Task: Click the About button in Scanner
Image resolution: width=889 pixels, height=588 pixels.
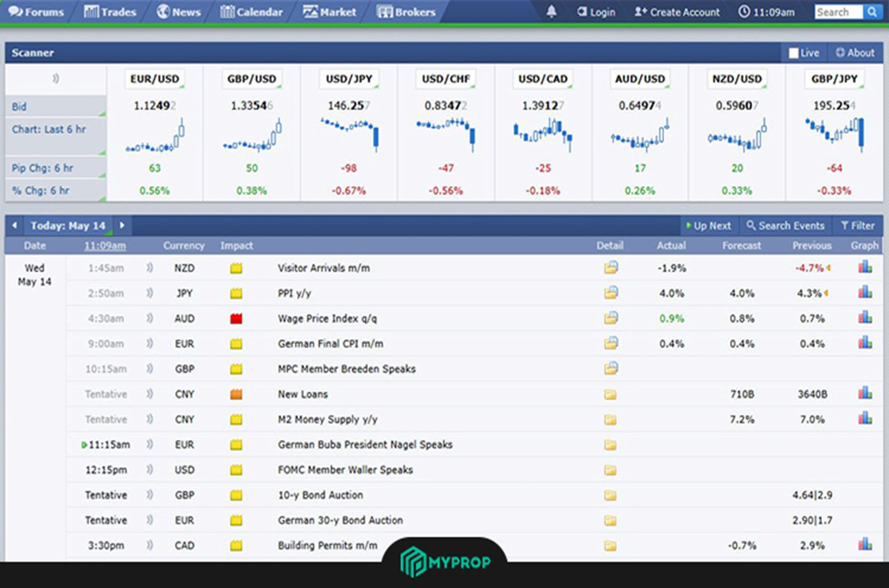Action: pyautogui.click(x=855, y=53)
